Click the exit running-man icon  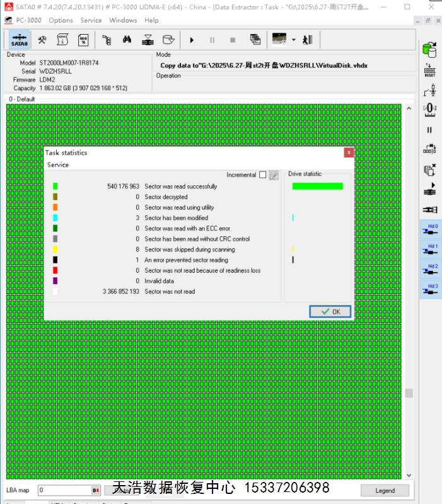[308, 40]
